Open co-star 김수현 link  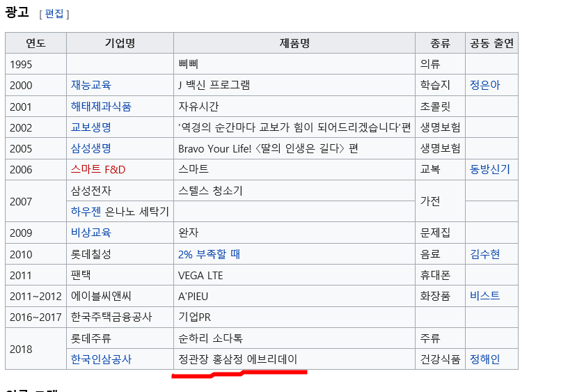tap(484, 254)
